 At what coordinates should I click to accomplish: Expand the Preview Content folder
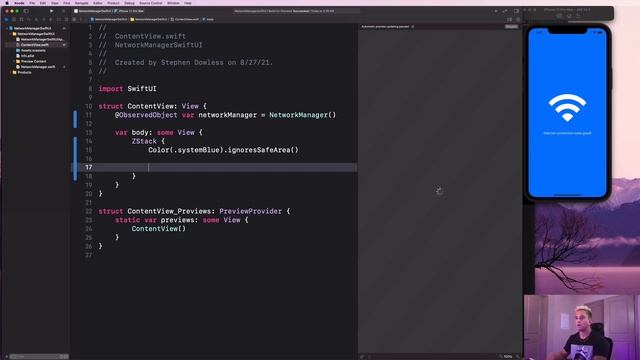point(14,61)
